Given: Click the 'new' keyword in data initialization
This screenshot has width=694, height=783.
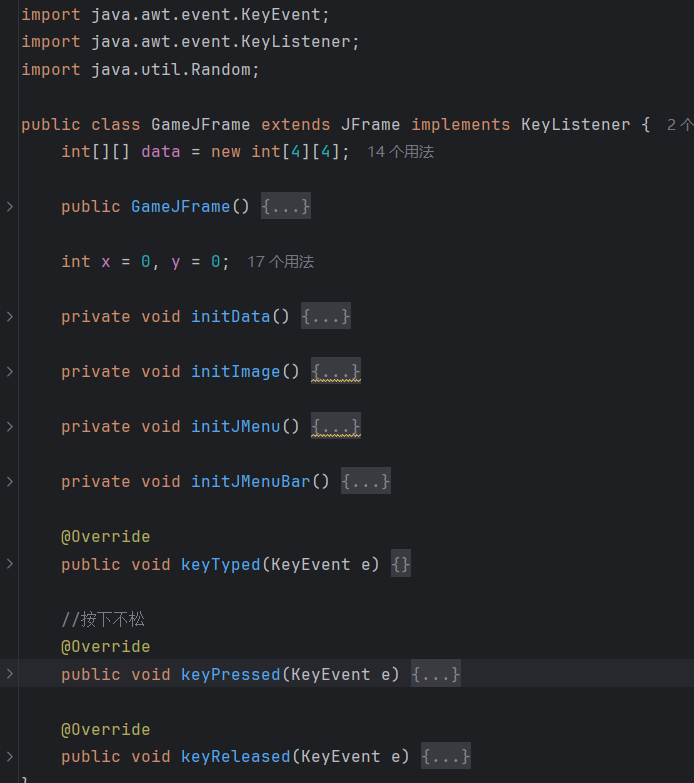Looking at the screenshot, I should [x=226, y=152].
